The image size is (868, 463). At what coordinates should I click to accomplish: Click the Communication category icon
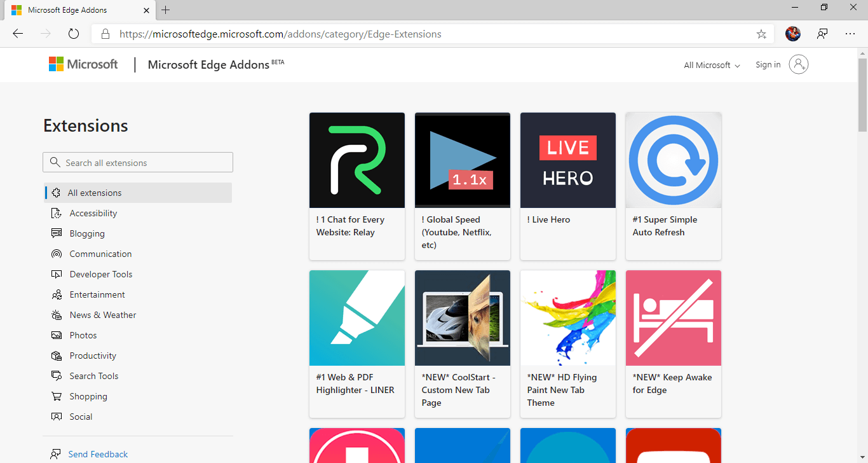(57, 254)
